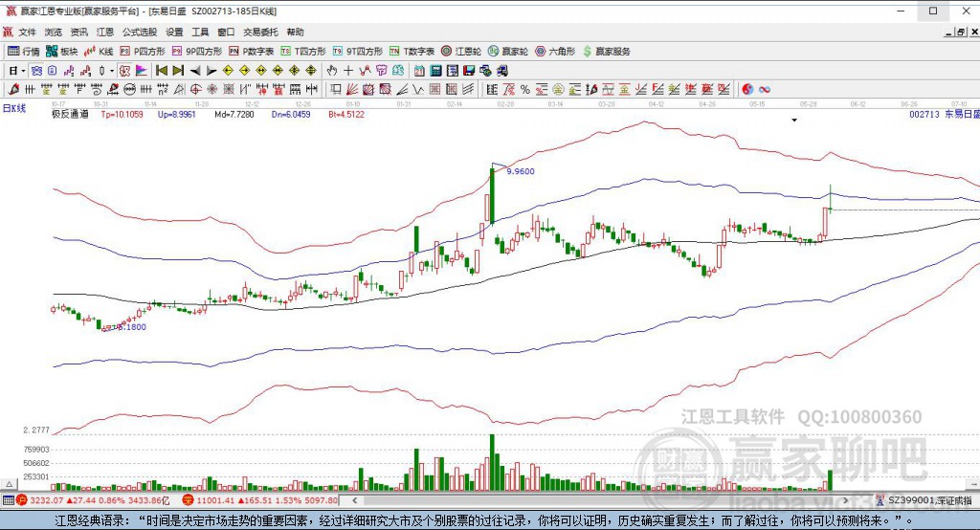Click the up-arrow button left of volume panel
The height and width of the screenshot is (530, 980).
click(x=9, y=484)
